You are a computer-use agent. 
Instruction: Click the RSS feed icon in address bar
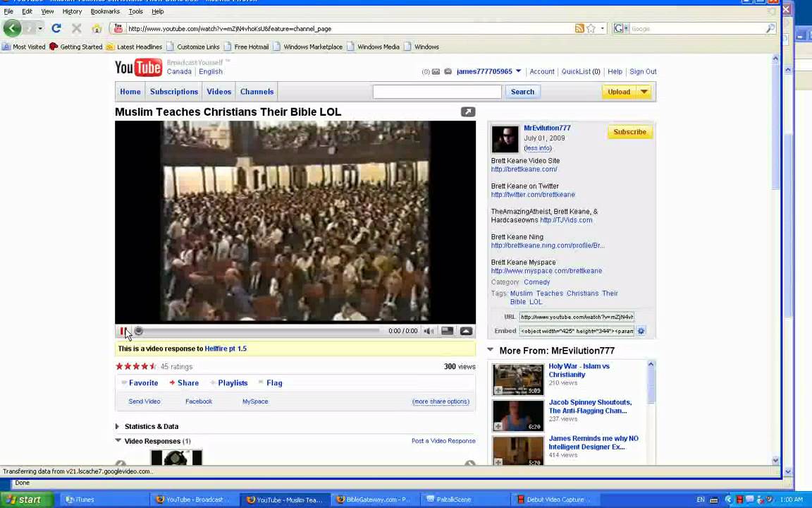pos(579,28)
